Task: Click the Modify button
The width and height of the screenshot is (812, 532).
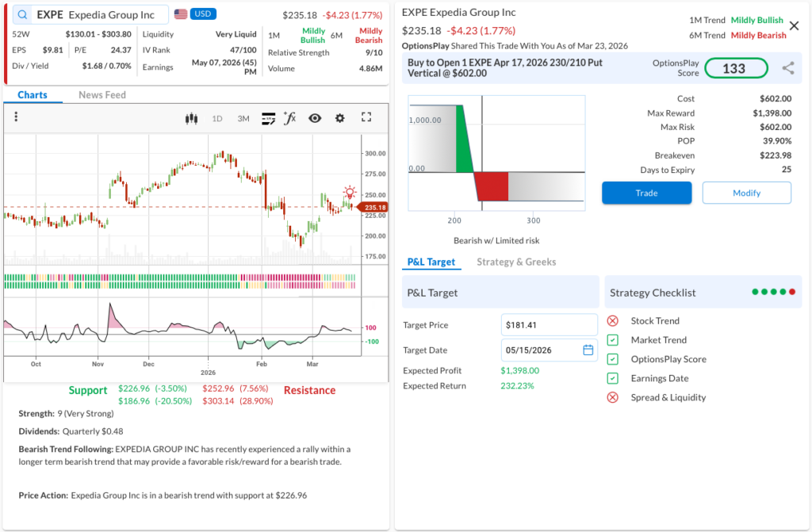Action: pyautogui.click(x=746, y=193)
